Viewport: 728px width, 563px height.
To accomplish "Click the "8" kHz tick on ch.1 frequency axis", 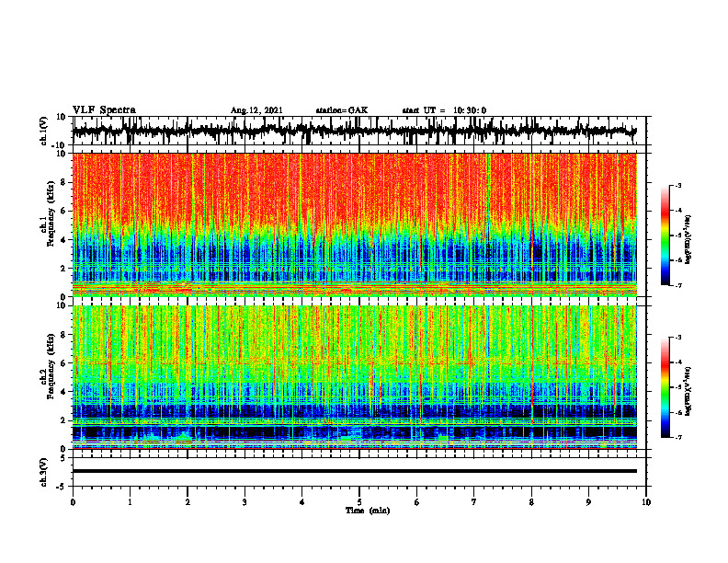I will (x=63, y=182).
